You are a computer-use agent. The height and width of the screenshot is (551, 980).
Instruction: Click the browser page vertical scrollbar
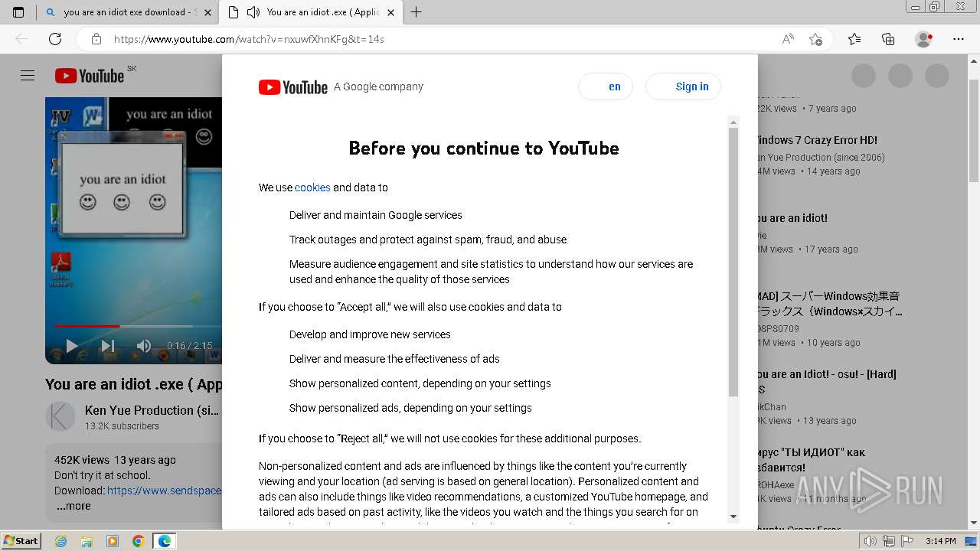pos(973,130)
